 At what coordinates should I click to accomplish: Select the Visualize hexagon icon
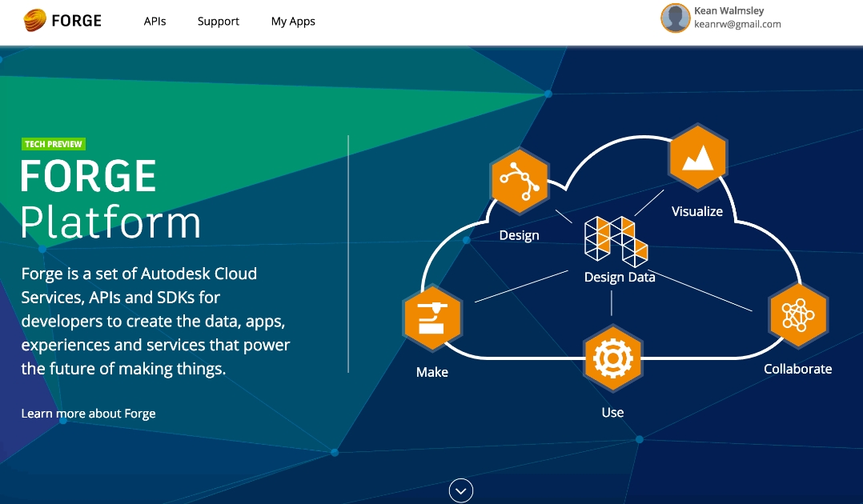pos(698,158)
